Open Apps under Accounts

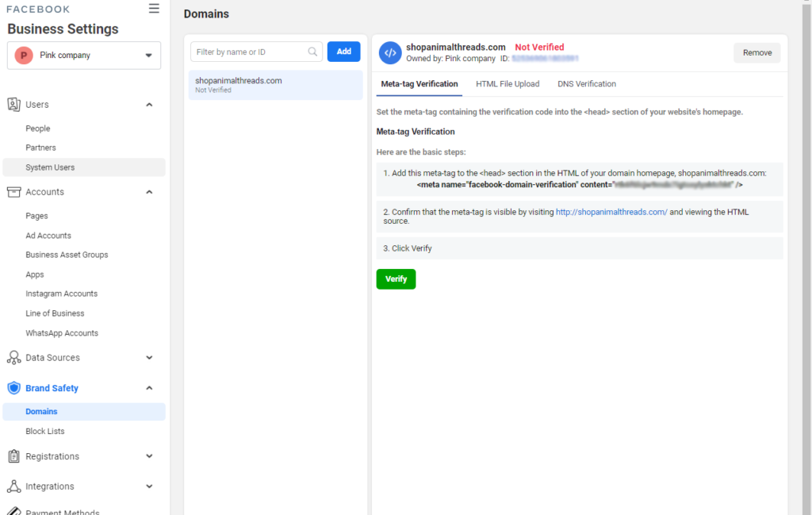pyautogui.click(x=35, y=275)
